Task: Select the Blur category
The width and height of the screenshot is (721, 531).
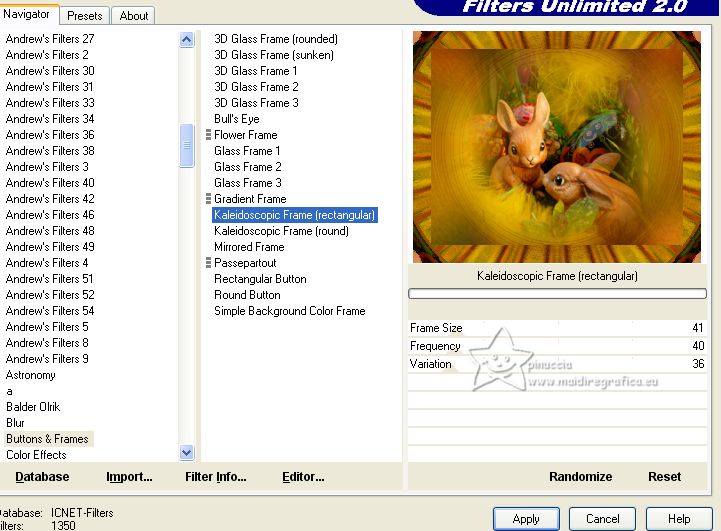Action: (x=15, y=423)
